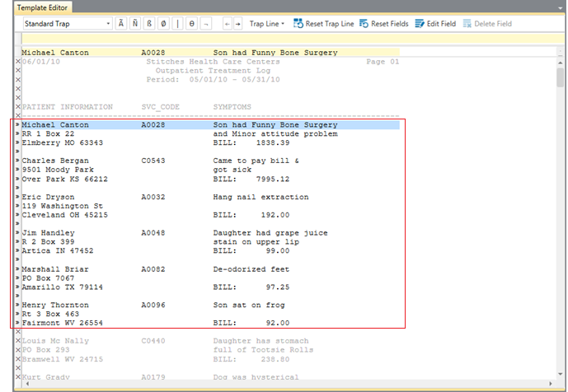This screenshot has height=392, width=568.
Task: Click the Θ trap character button
Action: point(191,24)
